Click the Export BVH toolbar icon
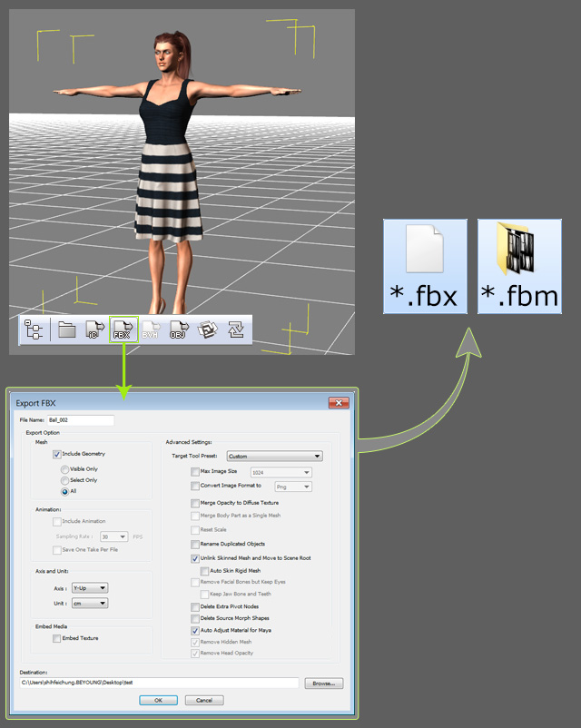This screenshot has height=728, width=581. 151,330
